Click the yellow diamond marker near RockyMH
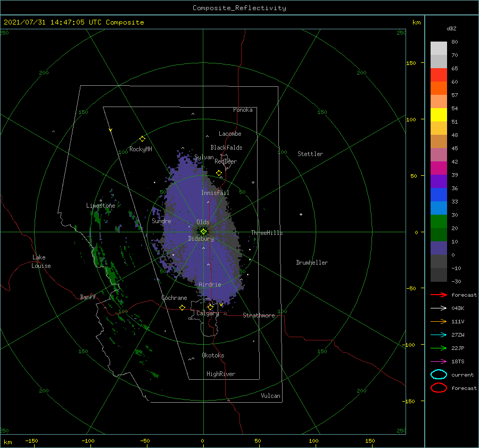This screenshot has height=448, width=479. (142, 139)
